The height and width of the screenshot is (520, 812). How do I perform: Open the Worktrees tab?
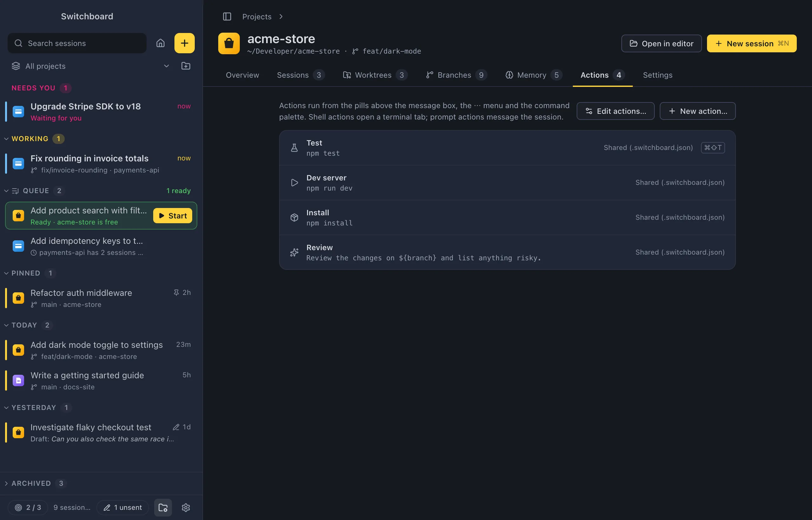tap(375, 75)
